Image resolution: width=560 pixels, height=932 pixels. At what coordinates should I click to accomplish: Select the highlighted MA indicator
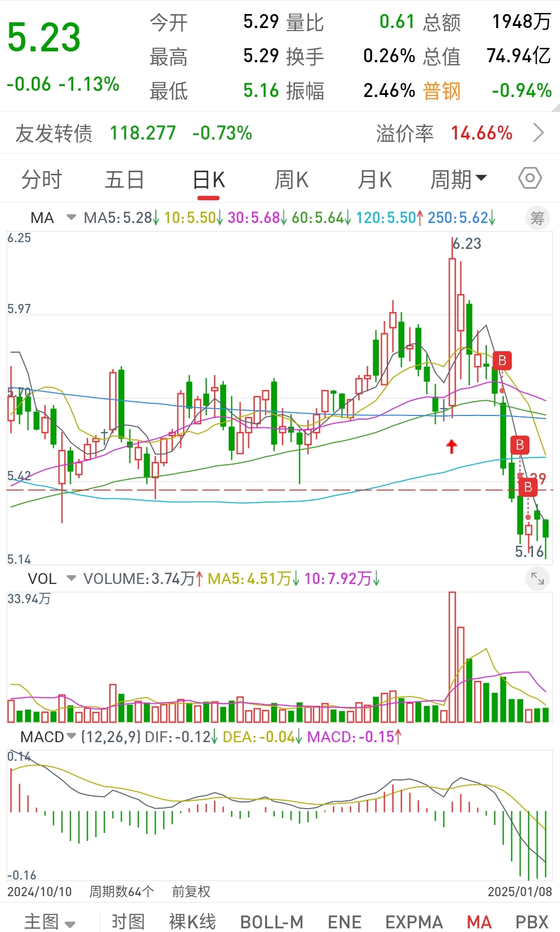pos(479,922)
